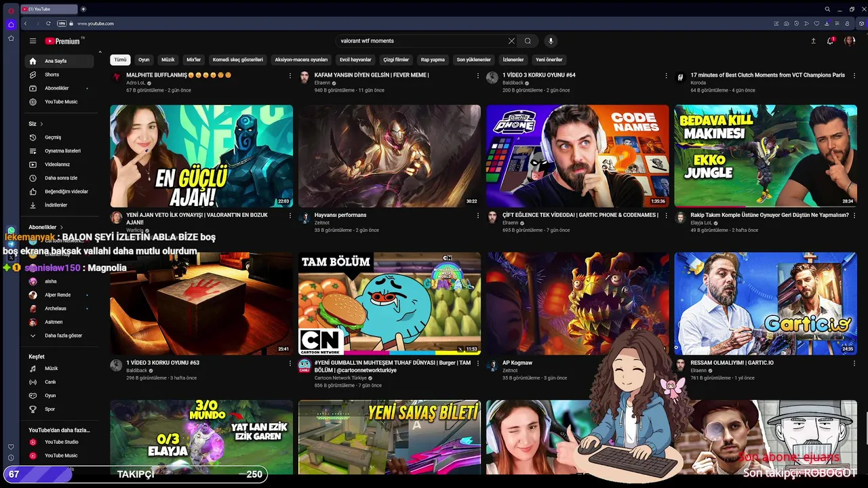Open Abonelikler in the sidebar
This screenshot has width=868, height=488.
(61, 88)
